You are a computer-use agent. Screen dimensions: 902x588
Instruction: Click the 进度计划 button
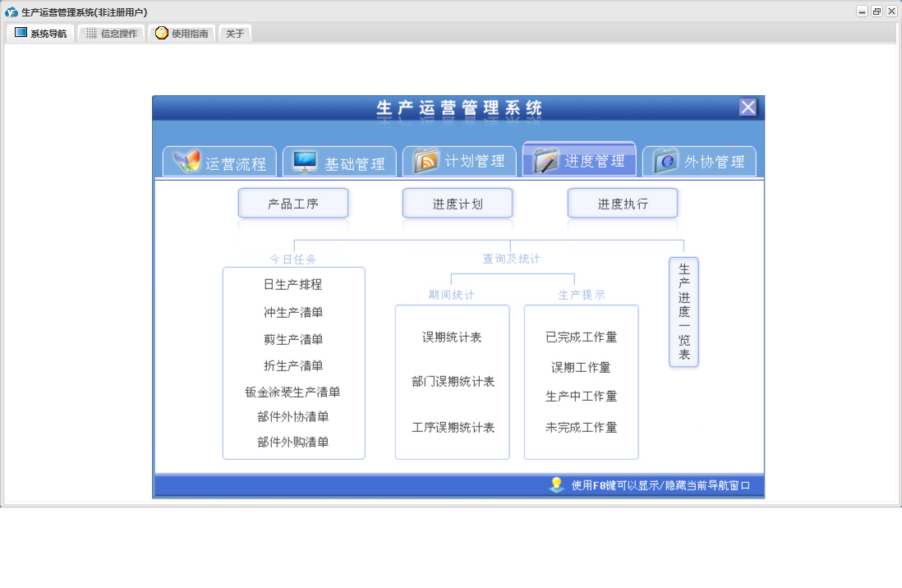click(x=458, y=204)
